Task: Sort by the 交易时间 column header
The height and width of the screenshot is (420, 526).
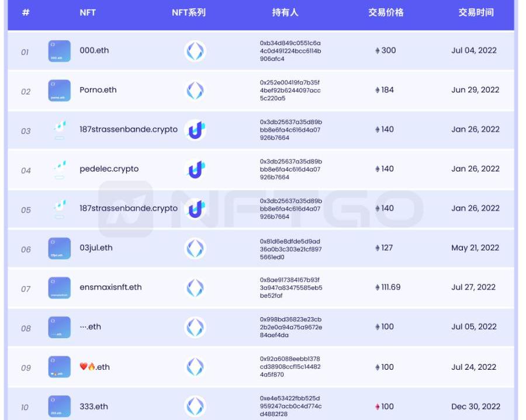Action: [x=476, y=12]
